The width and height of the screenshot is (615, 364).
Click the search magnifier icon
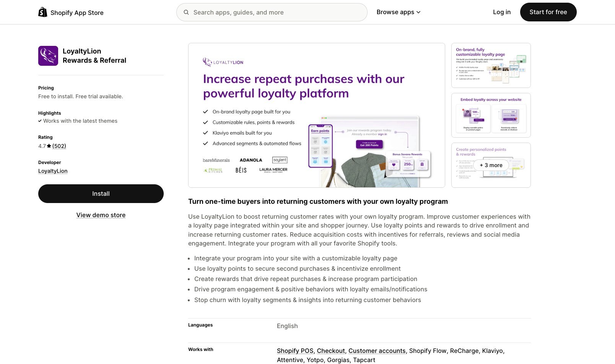(186, 12)
